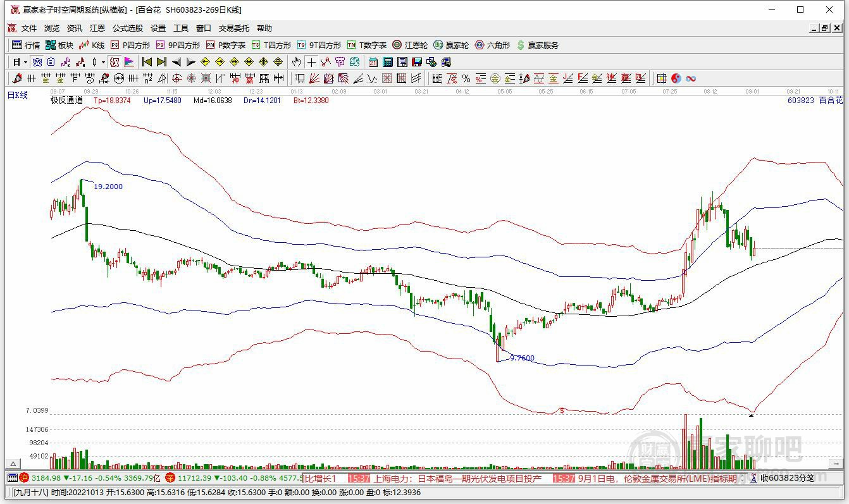Restore the inner document window

click(x=825, y=28)
